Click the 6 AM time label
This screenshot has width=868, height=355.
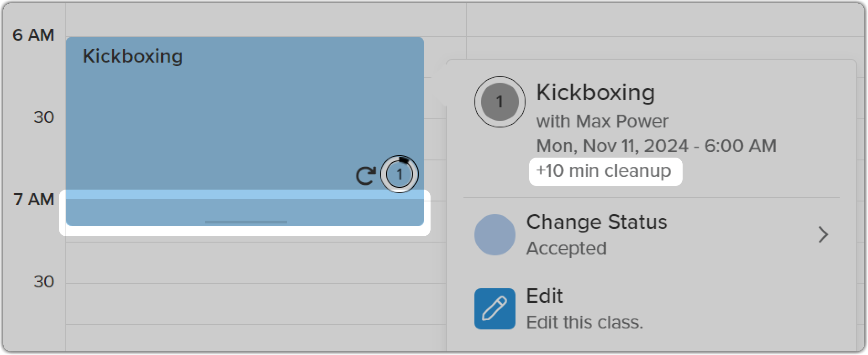click(33, 35)
